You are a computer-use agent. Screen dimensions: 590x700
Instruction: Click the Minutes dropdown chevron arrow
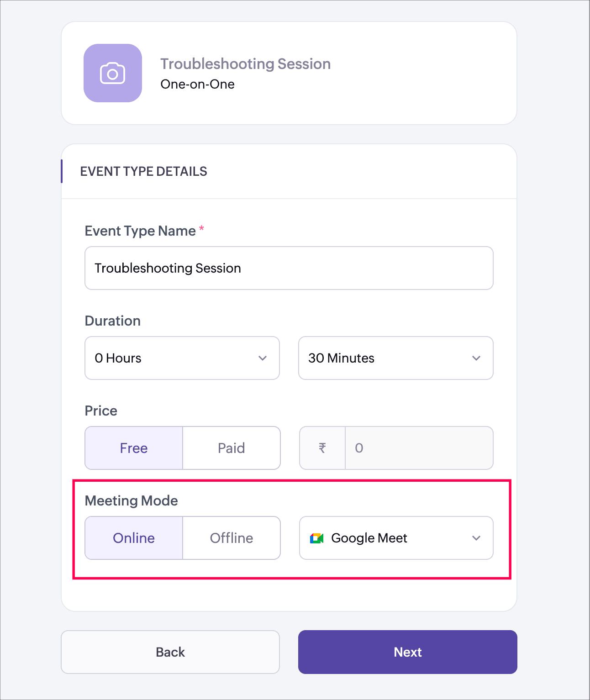point(476,358)
